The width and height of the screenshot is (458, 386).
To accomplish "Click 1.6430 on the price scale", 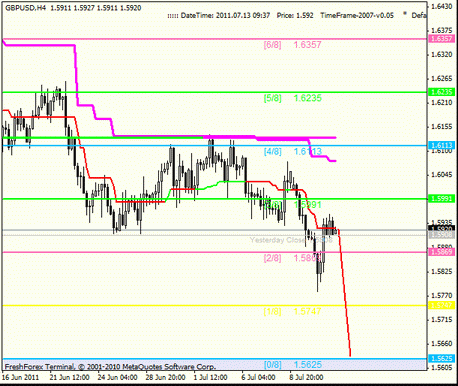I will click(x=442, y=6).
